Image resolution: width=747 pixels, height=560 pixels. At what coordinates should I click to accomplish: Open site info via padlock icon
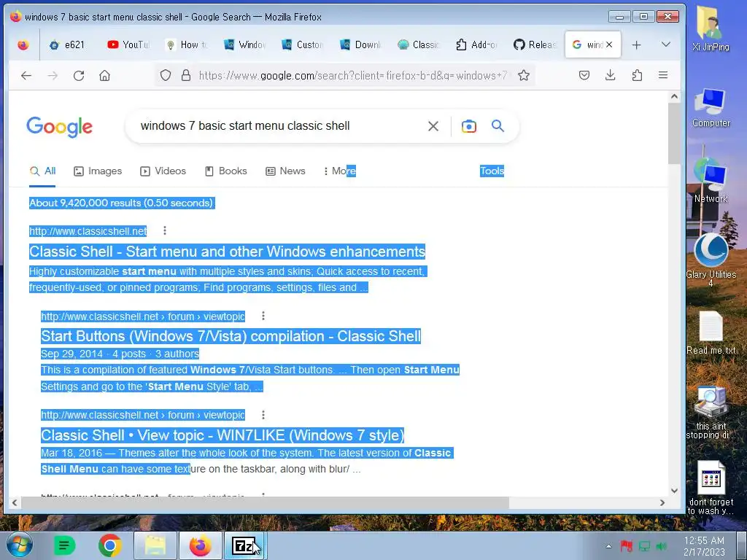click(x=186, y=75)
